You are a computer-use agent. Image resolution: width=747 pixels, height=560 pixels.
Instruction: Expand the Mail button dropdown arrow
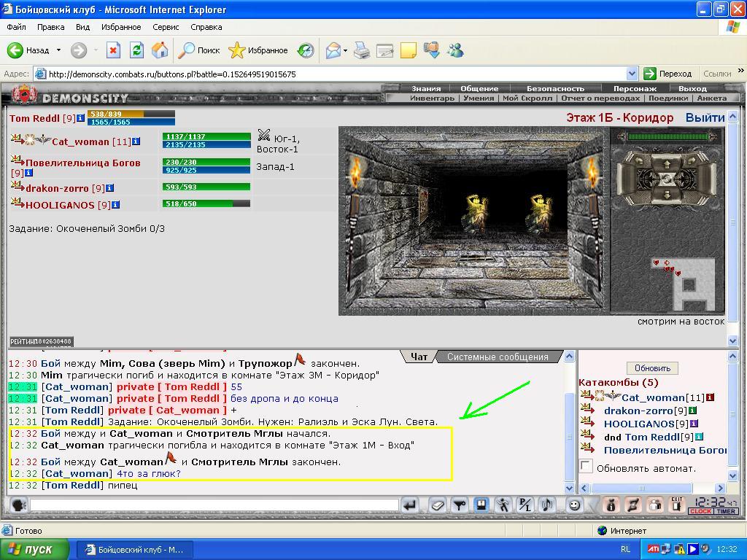(x=345, y=50)
